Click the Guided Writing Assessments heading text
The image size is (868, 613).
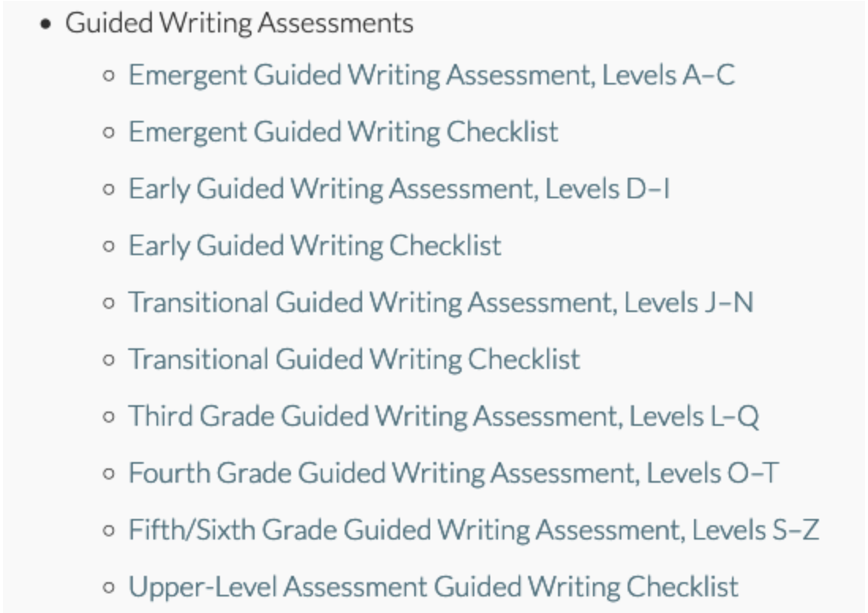[240, 24]
